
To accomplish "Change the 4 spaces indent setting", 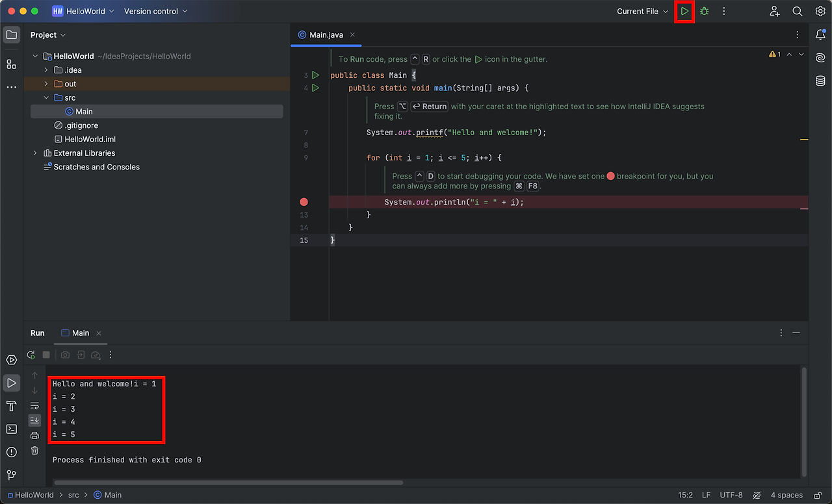I will pyautogui.click(x=786, y=495).
